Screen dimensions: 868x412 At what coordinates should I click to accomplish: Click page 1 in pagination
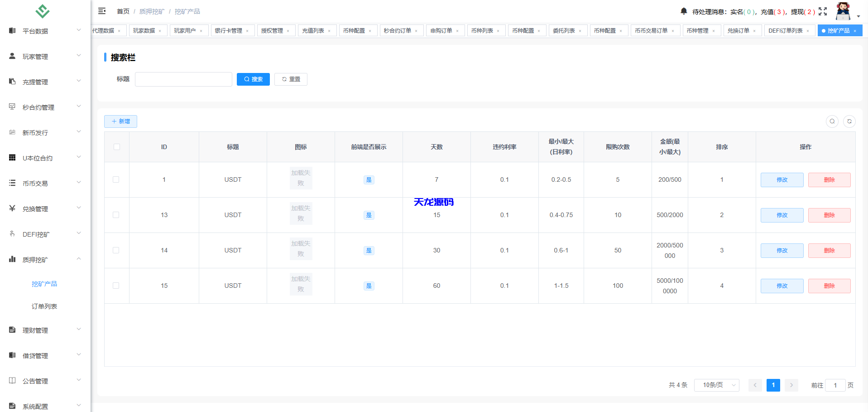point(773,385)
